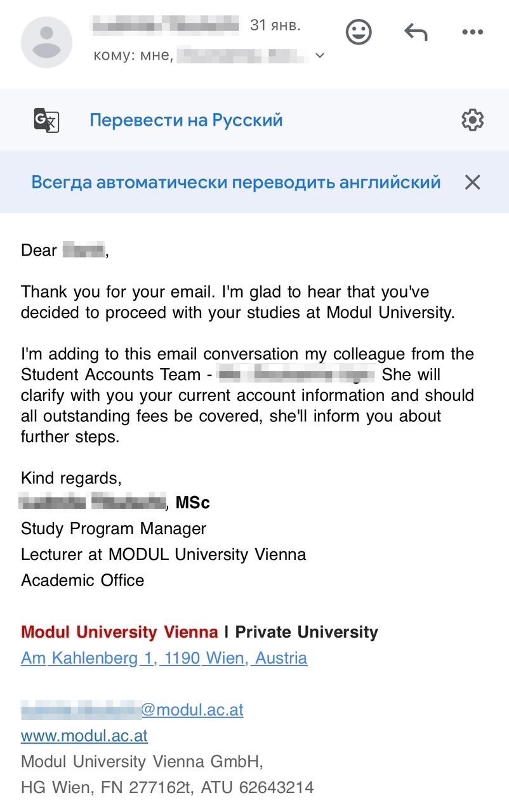Click the Google Translate icon
Screen dimensions: 509x812
[46, 120]
